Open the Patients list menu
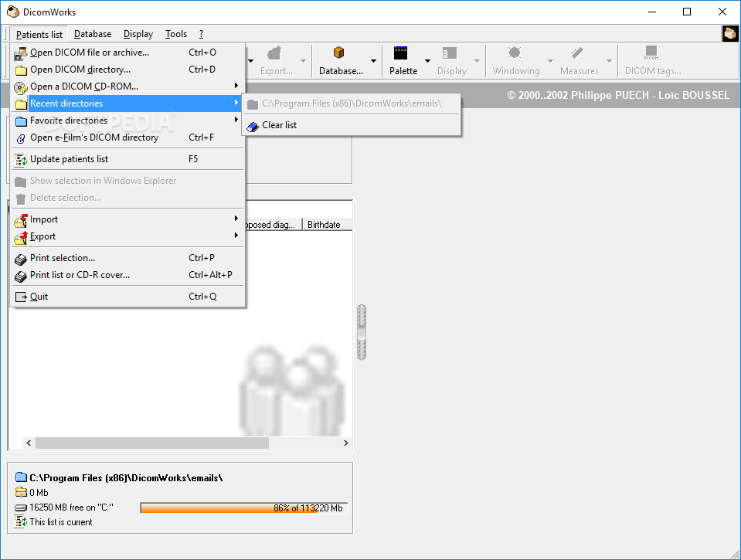Image resolution: width=741 pixels, height=560 pixels. [x=39, y=35]
